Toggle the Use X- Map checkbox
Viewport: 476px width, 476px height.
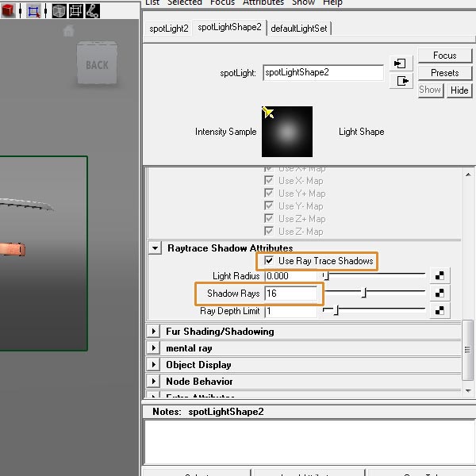(269, 180)
